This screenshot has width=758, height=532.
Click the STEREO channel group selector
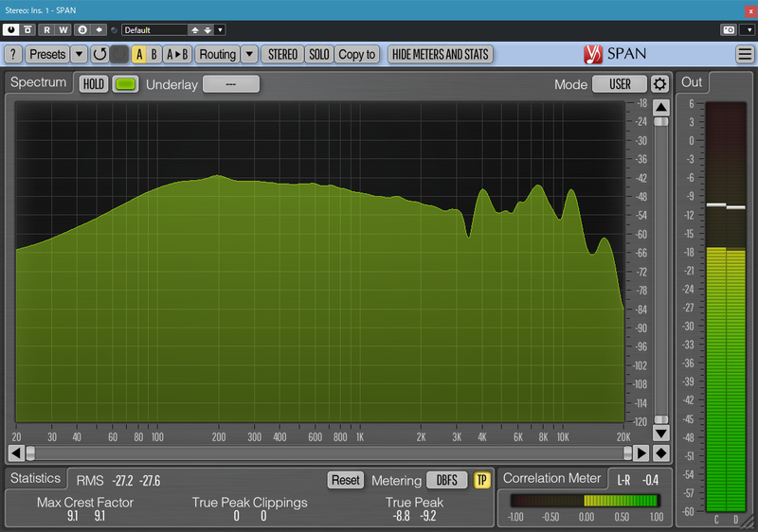[x=282, y=54]
